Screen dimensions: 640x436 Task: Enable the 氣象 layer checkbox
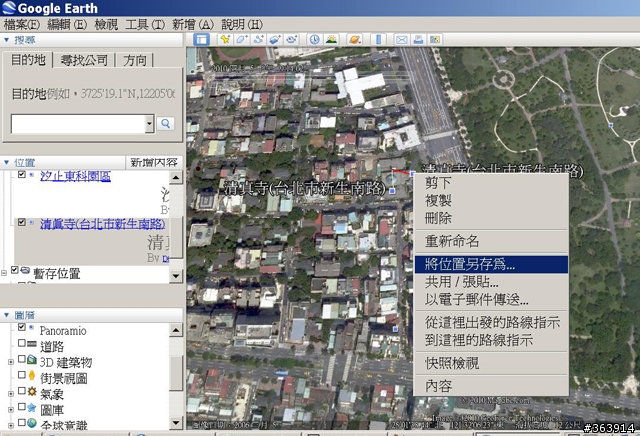(x=22, y=390)
